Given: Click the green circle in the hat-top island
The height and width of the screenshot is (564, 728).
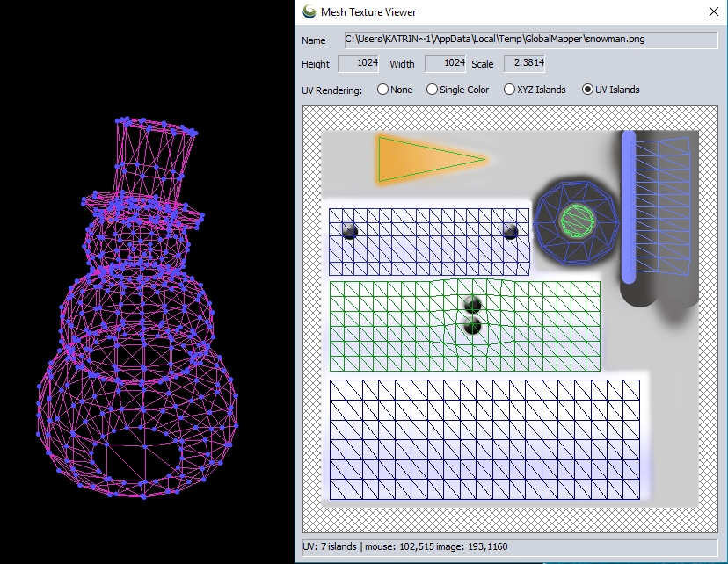Looking at the screenshot, I should 576,220.
